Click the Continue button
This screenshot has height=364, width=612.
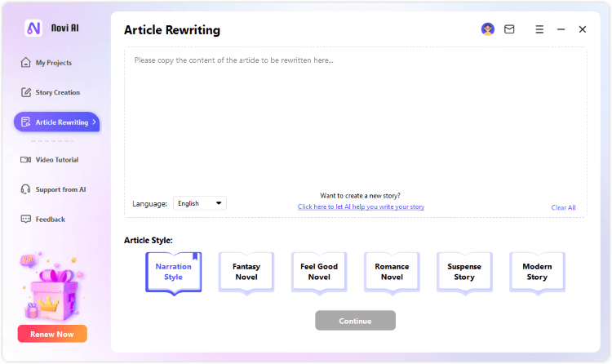coord(355,321)
